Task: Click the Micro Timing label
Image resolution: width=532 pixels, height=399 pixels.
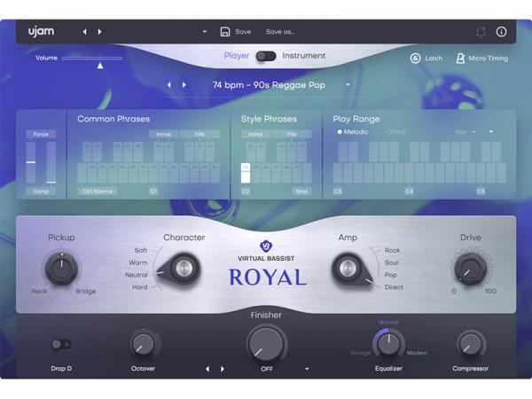Action: click(x=489, y=59)
